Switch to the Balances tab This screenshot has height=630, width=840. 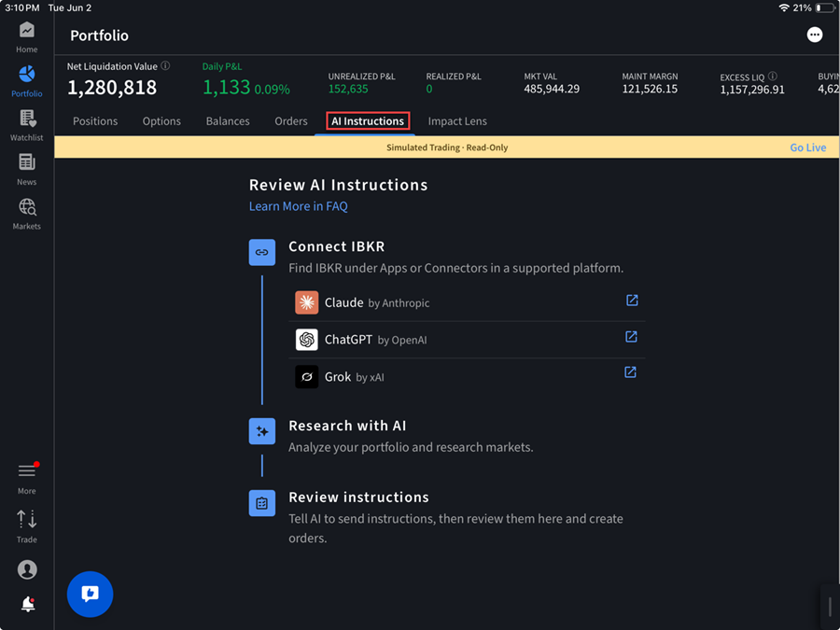(x=228, y=121)
